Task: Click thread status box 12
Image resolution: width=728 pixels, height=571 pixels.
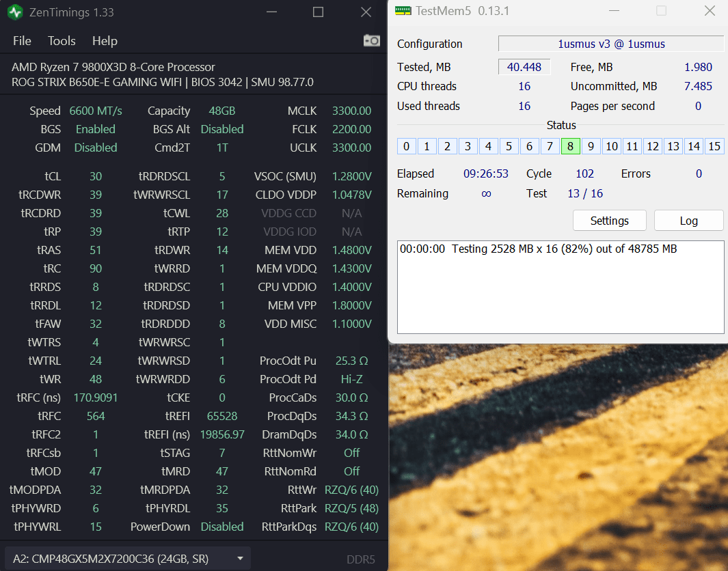Action: click(652, 147)
